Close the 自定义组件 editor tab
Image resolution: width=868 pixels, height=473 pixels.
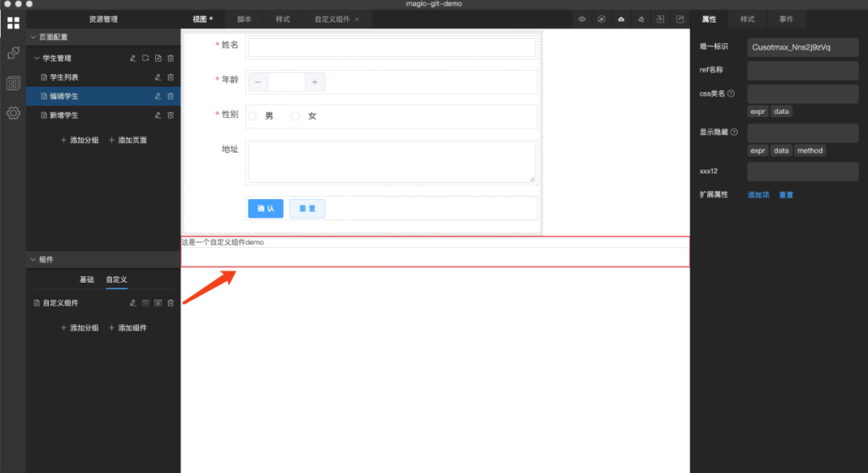(357, 19)
